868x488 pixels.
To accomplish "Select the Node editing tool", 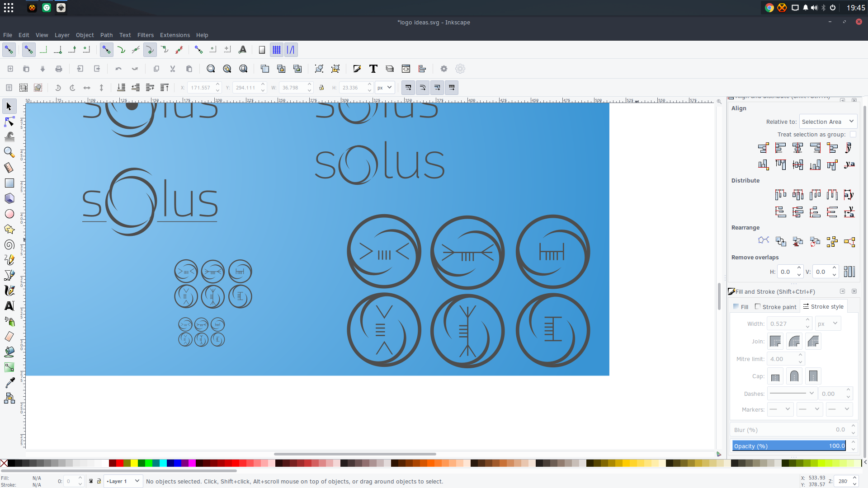I will [x=9, y=122].
